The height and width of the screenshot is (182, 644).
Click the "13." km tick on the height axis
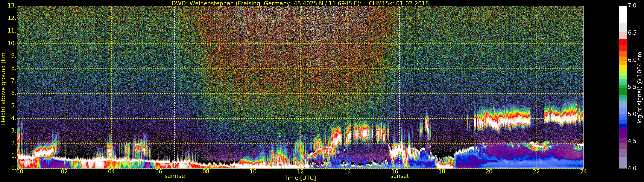click(x=12, y=6)
